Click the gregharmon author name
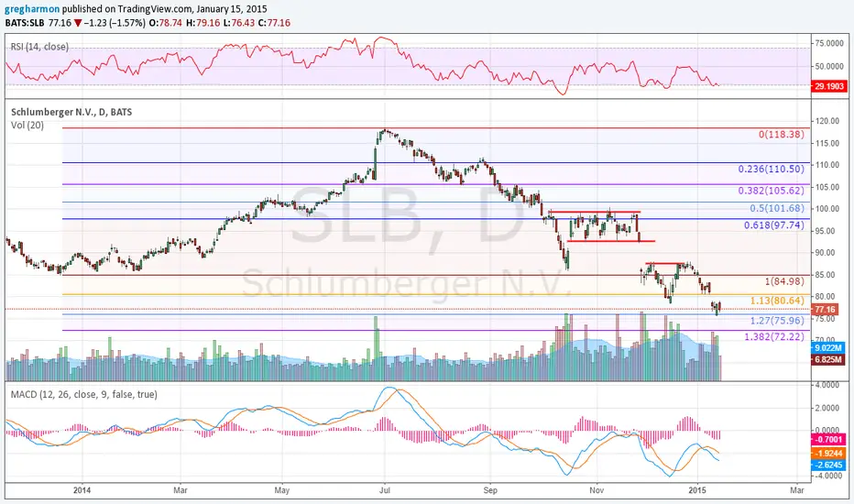854x504 pixels. click(x=32, y=9)
